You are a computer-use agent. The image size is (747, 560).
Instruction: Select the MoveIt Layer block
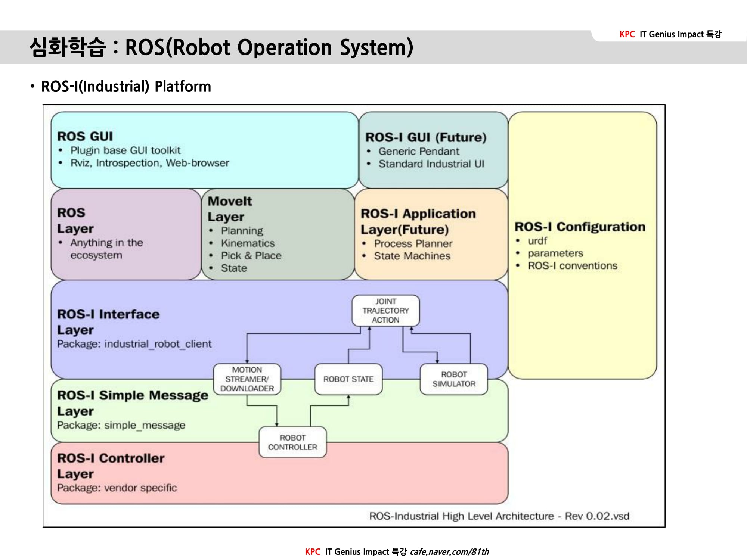pyautogui.click(x=278, y=234)
